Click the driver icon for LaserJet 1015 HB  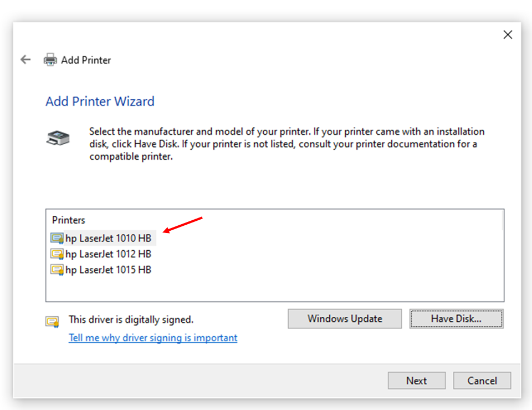tap(57, 270)
